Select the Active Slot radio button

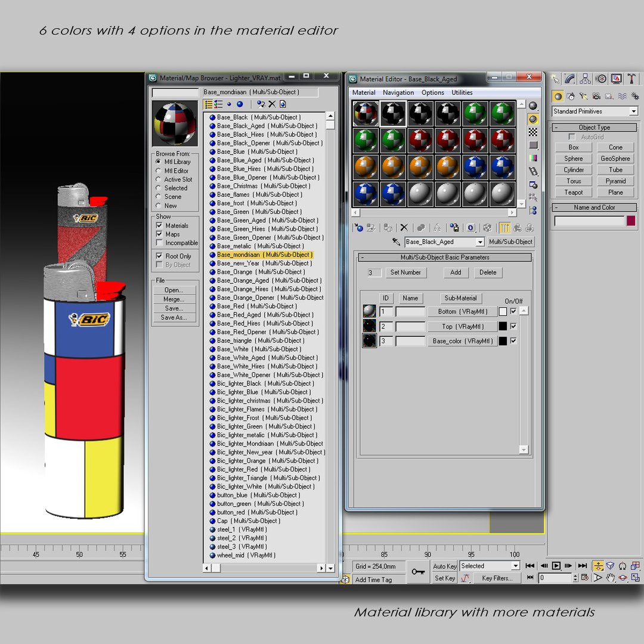(x=158, y=179)
